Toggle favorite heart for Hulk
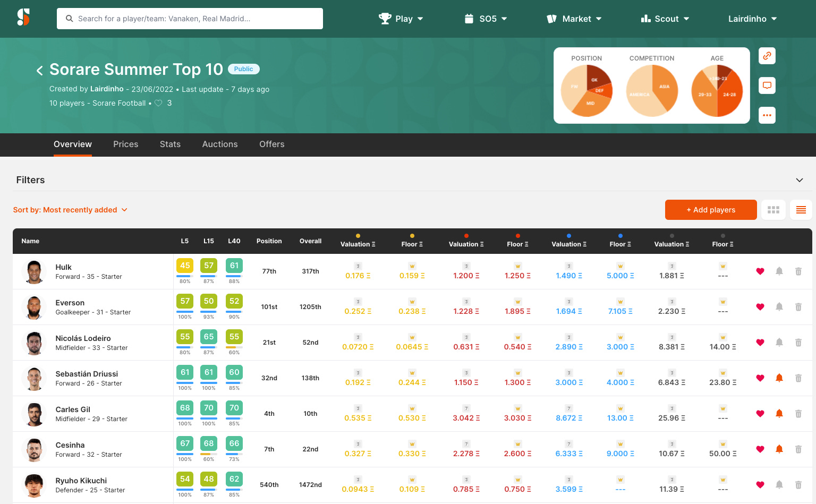816x504 pixels. (760, 271)
